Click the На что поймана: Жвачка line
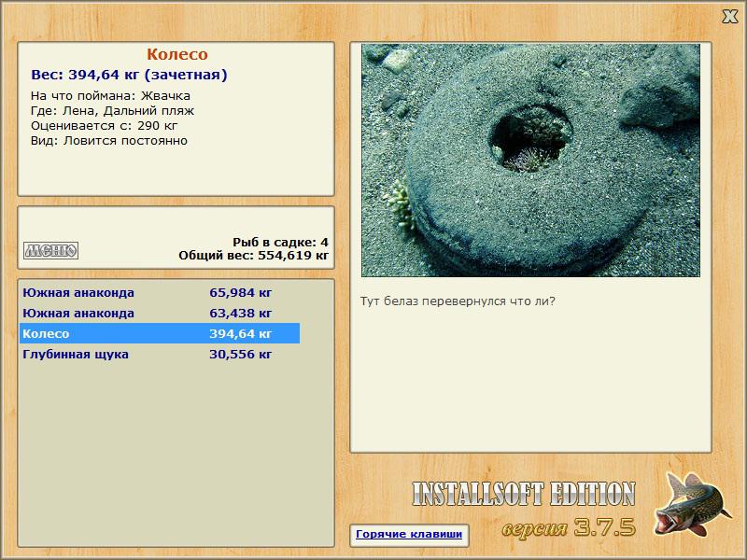The height and width of the screenshot is (560, 747). coord(110,96)
